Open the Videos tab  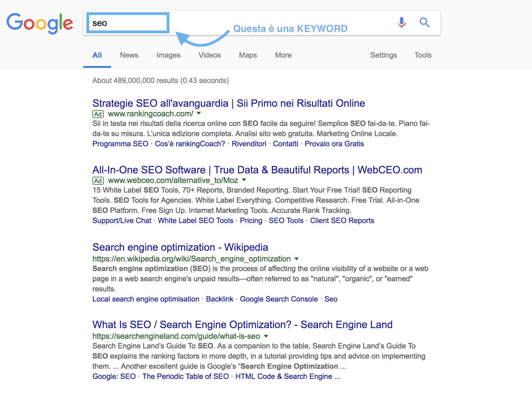pos(209,55)
